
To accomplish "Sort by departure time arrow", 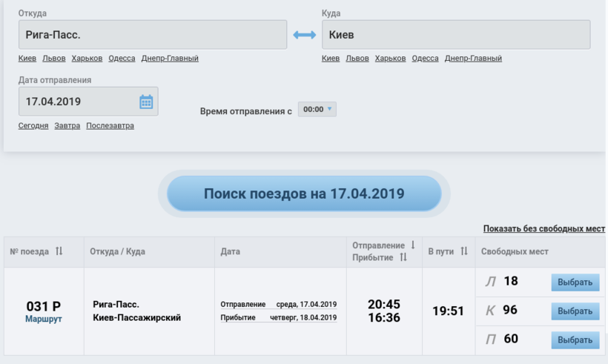I will click(413, 245).
